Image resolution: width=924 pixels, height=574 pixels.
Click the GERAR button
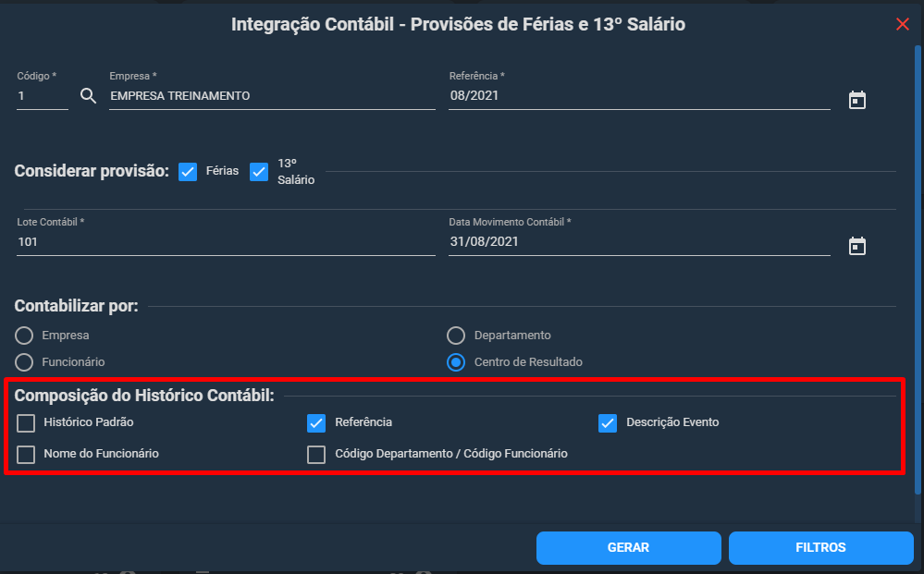[628, 547]
